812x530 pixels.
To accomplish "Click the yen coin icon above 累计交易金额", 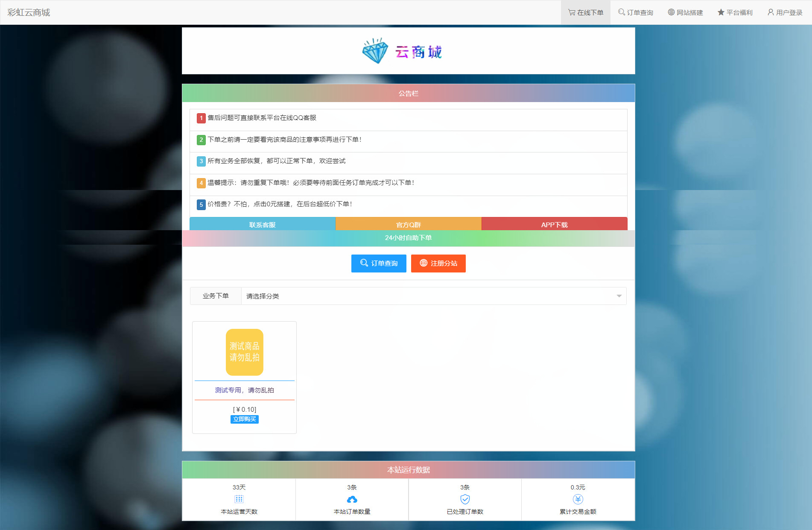I will [578, 499].
